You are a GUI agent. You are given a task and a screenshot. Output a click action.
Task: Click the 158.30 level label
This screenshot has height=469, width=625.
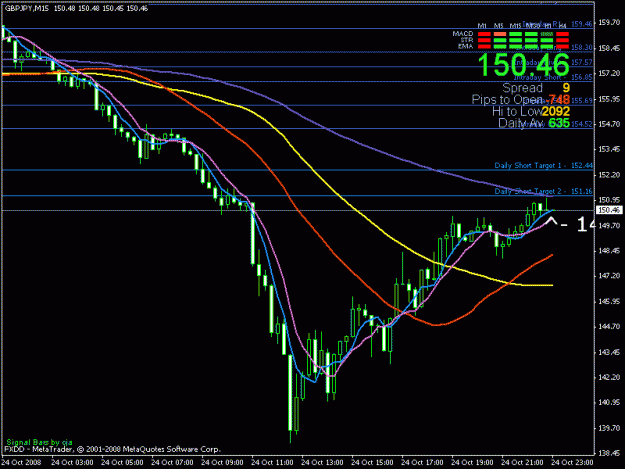[582, 47]
